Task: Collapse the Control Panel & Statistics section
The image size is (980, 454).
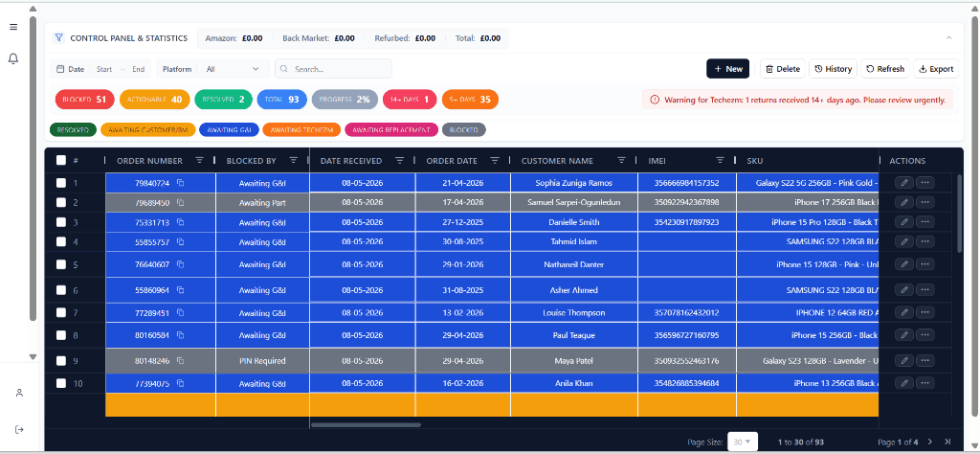Action: click(x=948, y=38)
